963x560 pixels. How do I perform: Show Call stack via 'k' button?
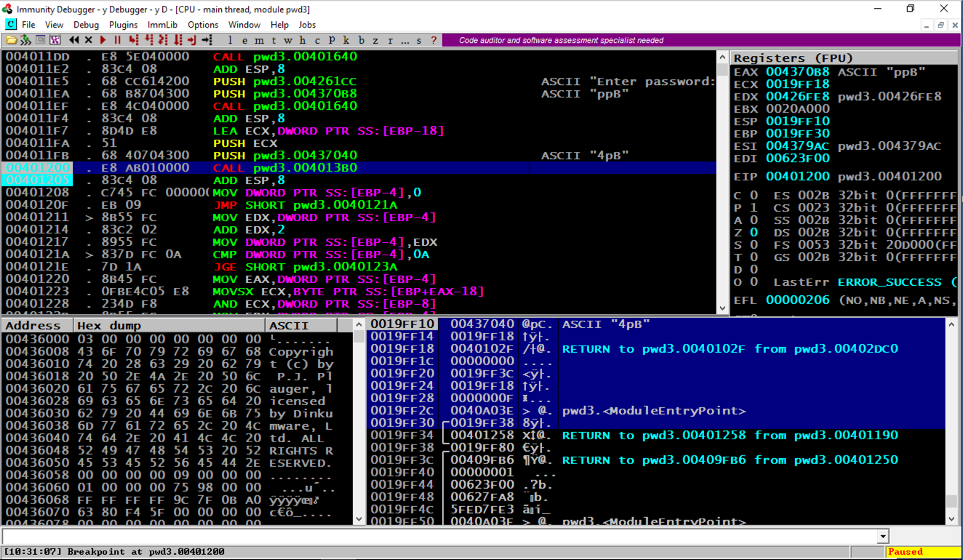coord(347,40)
